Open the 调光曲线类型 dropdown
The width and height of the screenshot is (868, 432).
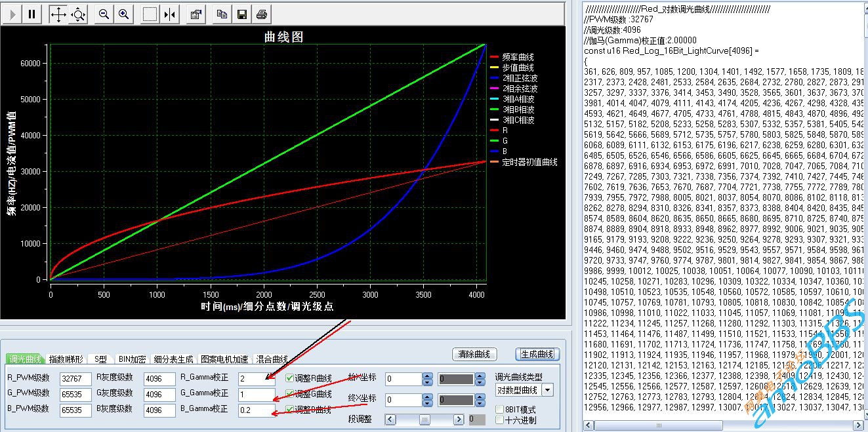coord(547,390)
